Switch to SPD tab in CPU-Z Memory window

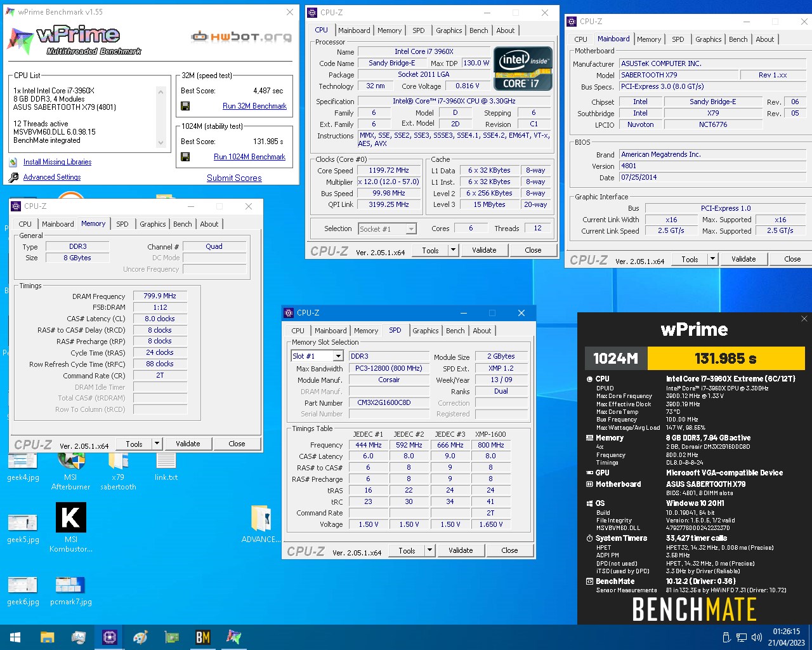[x=122, y=224]
